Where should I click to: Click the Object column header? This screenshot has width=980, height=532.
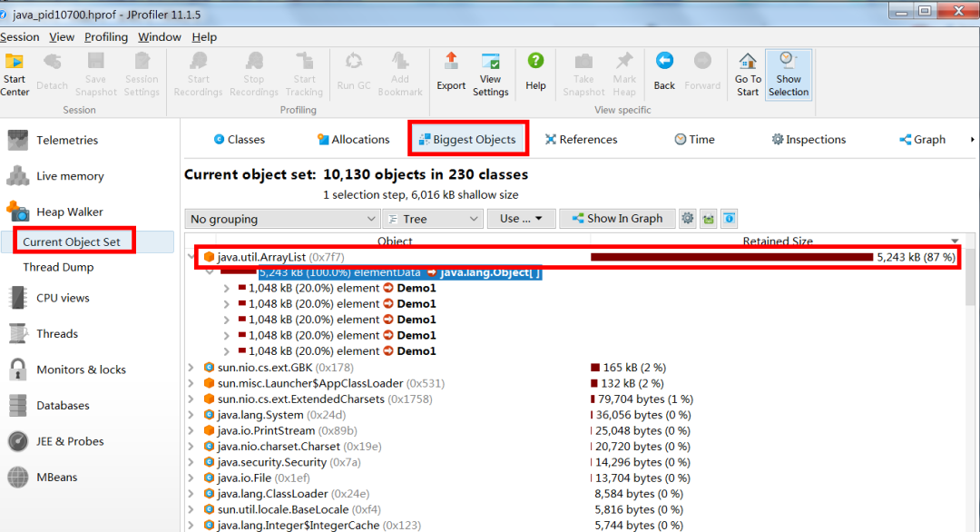coord(395,241)
